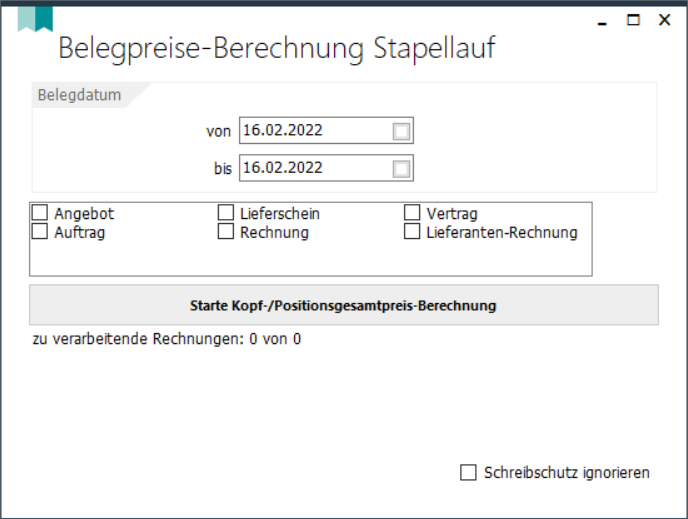Close the Belegpreise-Berechnung dialog
Image resolution: width=688 pixels, height=519 pixels.
[x=664, y=19]
